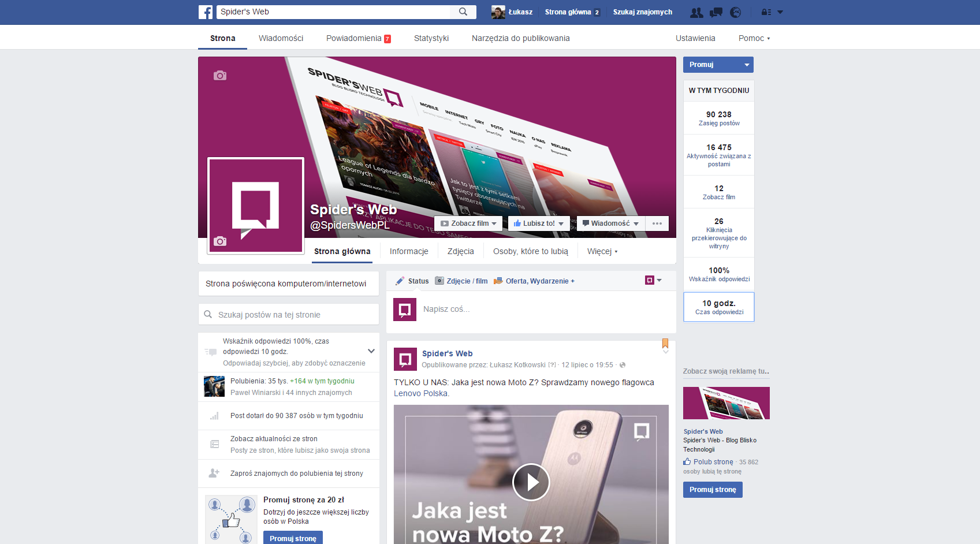Click the Zdjęcie / film photo icon
The image size is (980, 544).
click(x=439, y=281)
